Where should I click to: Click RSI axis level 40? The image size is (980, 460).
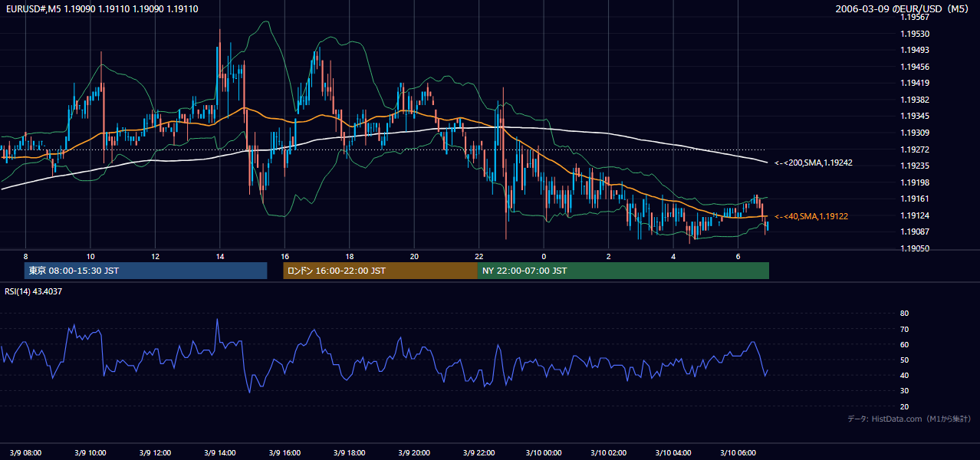coord(904,375)
